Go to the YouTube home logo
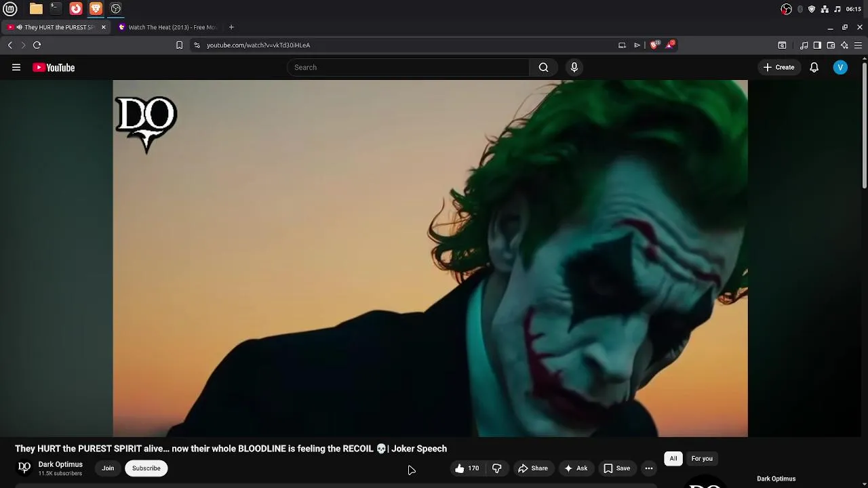This screenshot has height=488, width=868. click(54, 67)
